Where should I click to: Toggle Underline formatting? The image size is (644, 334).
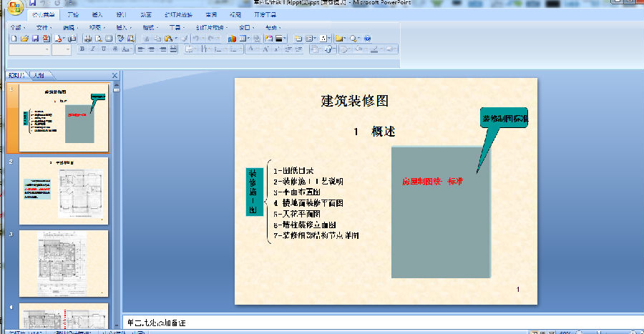[x=104, y=49]
